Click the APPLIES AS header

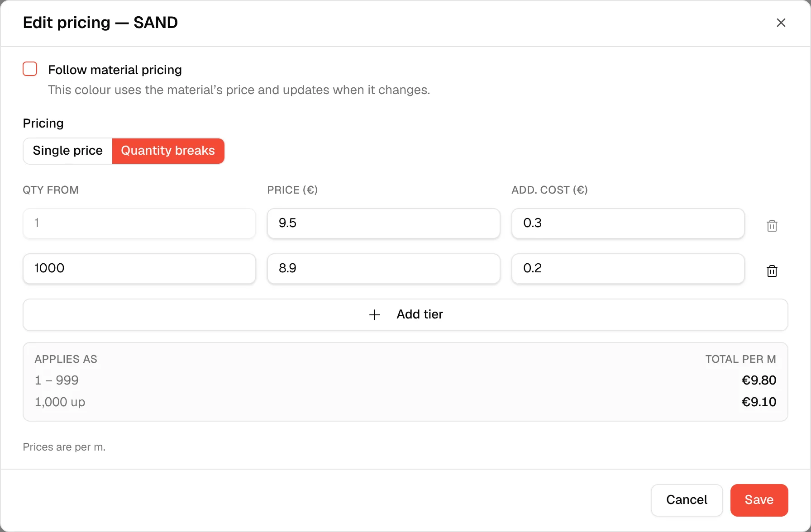click(x=66, y=359)
